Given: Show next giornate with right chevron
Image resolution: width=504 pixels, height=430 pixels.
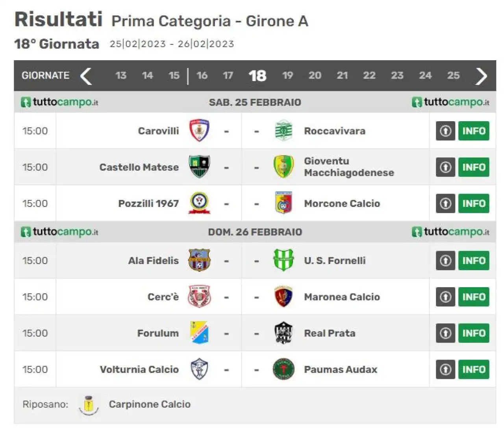Looking at the screenshot, I should tap(481, 76).
